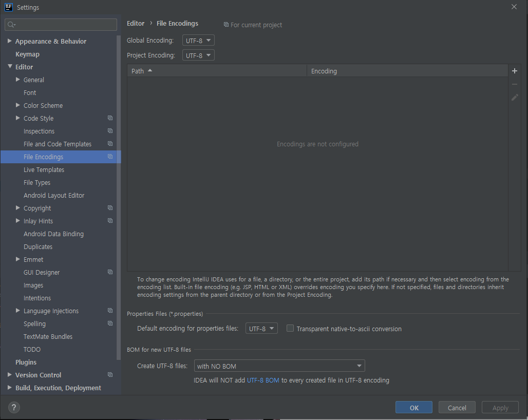Click the Cancel button
528x420 pixels.
click(x=457, y=408)
